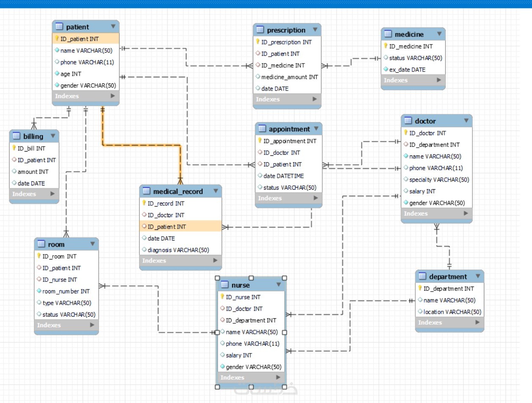Click the billing table icon
The image size is (532, 403).
click(x=16, y=136)
